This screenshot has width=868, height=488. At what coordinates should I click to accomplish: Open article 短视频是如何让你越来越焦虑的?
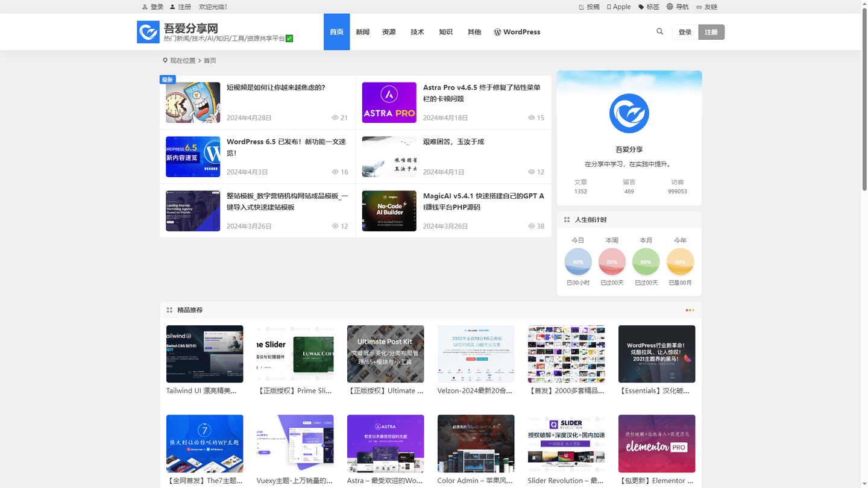[275, 87]
